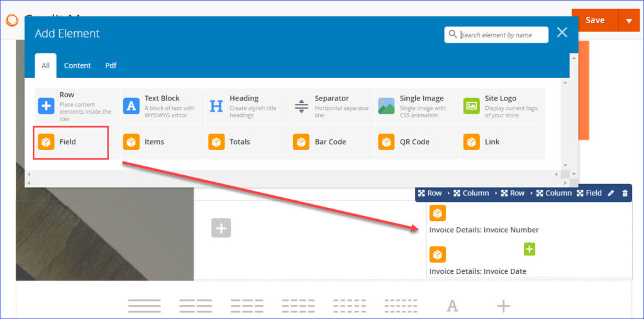Select the two-column row layout
This screenshot has width=644, height=319.
pos(196,306)
